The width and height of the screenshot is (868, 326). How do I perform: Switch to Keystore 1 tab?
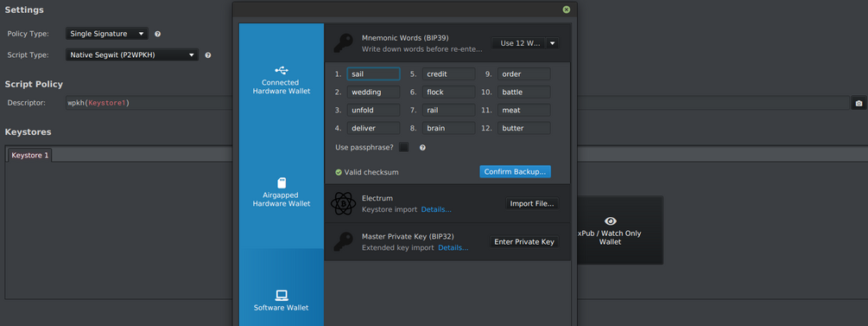point(30,156)
